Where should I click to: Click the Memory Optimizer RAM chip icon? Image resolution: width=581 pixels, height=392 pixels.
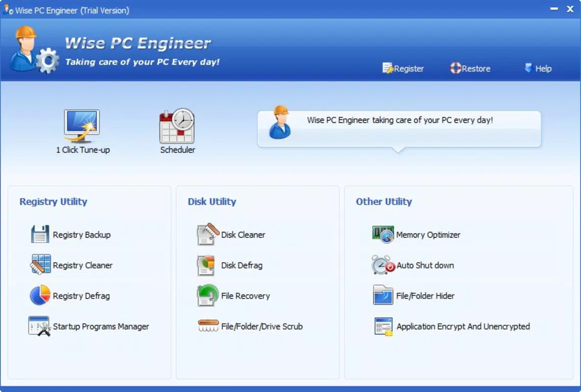coord(383,234)
